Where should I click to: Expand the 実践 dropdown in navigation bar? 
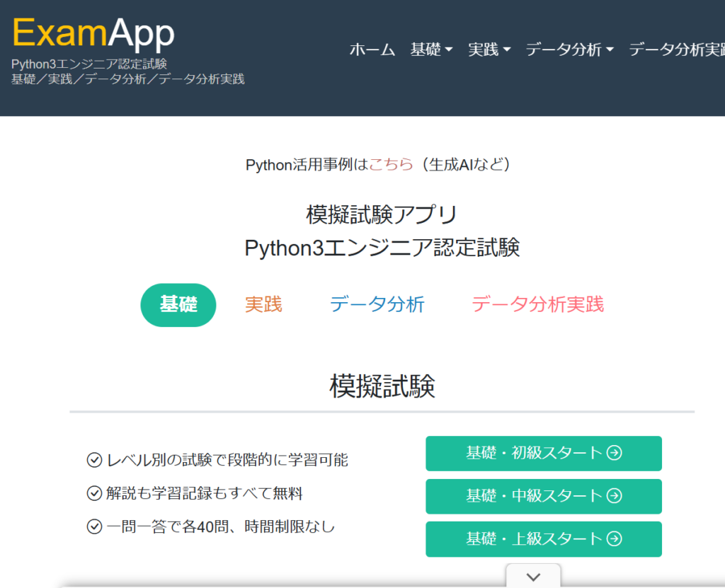click(489, 50)
